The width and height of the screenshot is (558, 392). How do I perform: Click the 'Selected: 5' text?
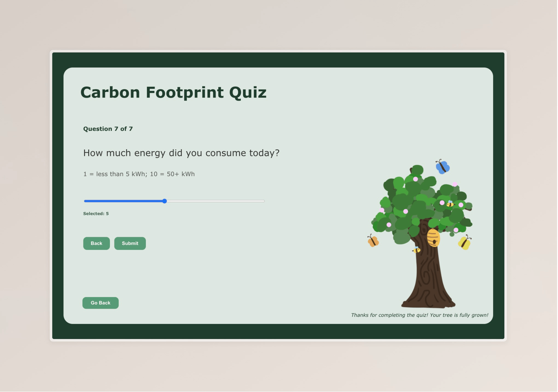[x=96, y=213]
